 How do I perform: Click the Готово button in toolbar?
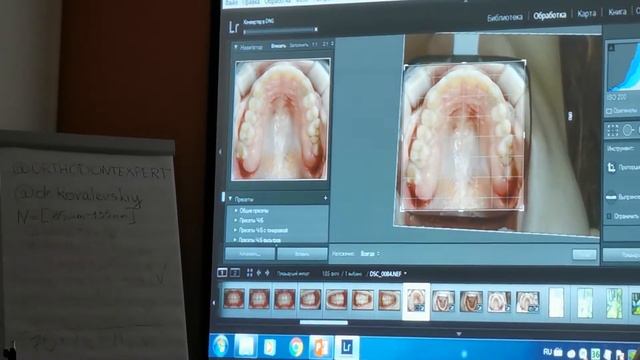point(584,255)
